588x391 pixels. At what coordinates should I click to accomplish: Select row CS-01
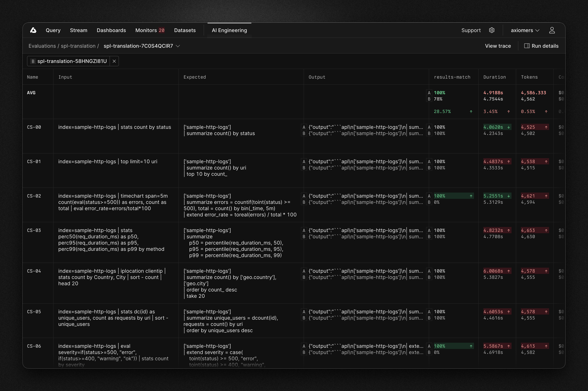pos(34,161)
